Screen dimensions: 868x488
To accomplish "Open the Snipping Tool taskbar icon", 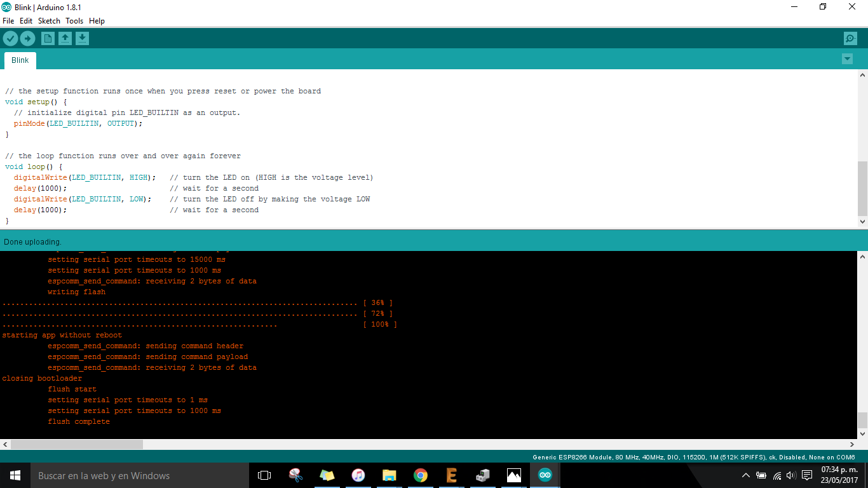I will 295,475.
